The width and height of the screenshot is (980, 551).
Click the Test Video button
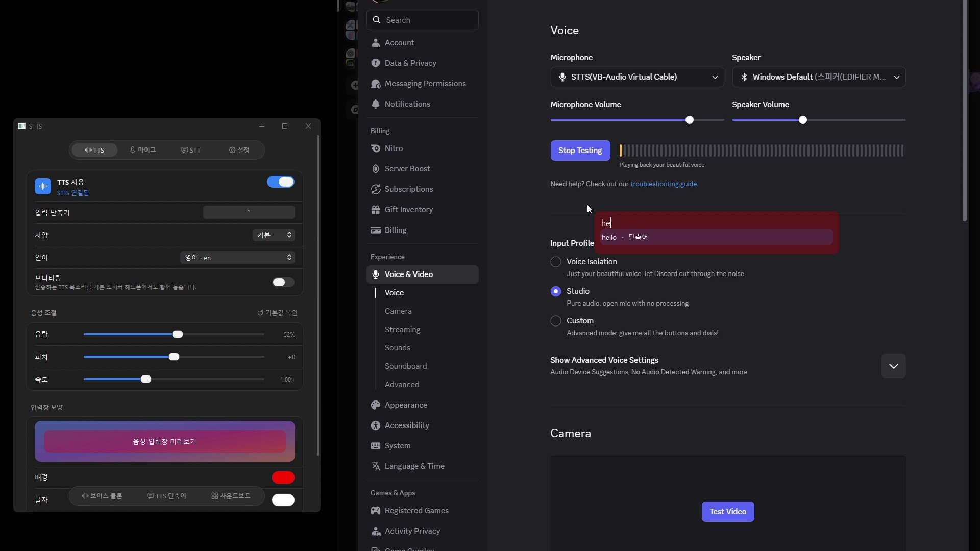[728, 512]
